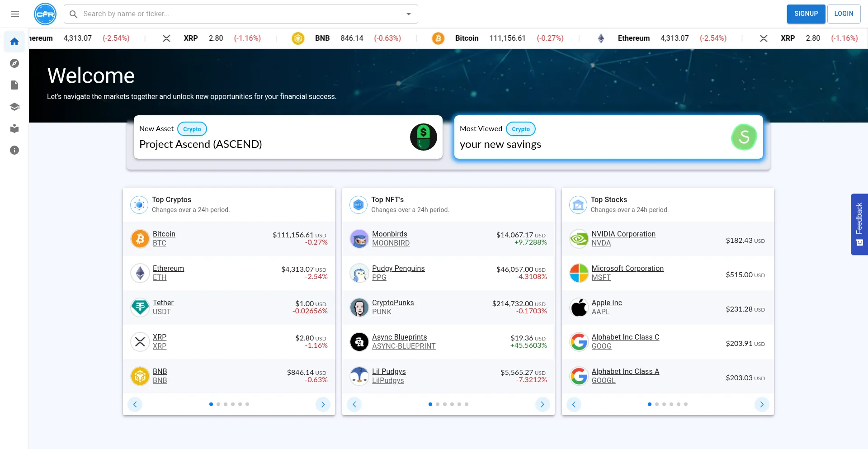Click the Bitcoin coin icon in Top Cryptos
This screenshot has width=868, height=449.
pyautogui.click(x=140, y=239)
